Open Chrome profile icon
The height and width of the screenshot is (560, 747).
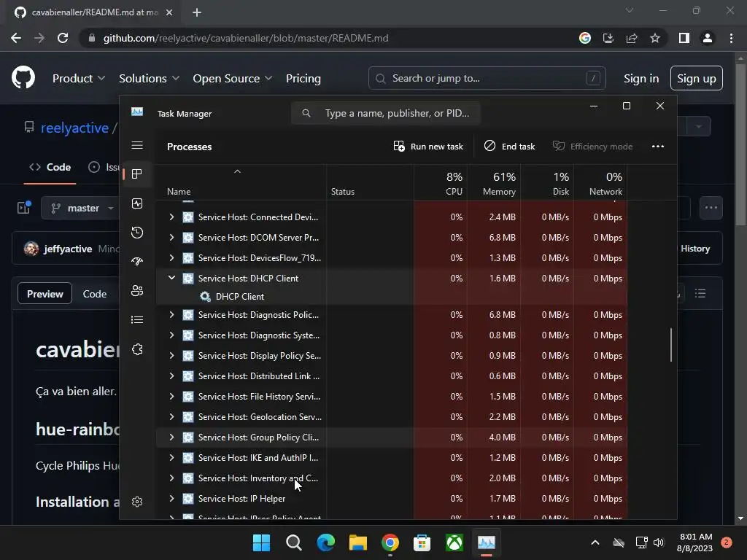pyautogui.click(x=708, y=38)
